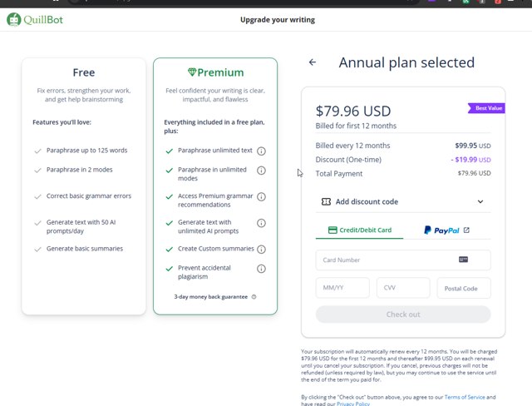
Task: Select the Credit/Debit Card tab
Action: pos(359,230)
